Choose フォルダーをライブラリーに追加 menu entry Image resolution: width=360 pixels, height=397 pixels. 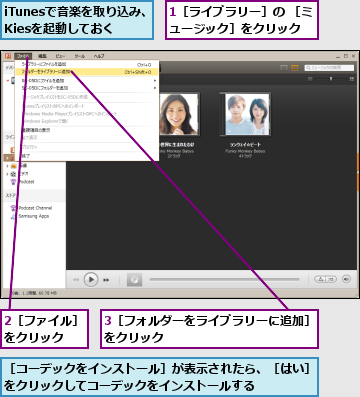(x=87, y=72)
